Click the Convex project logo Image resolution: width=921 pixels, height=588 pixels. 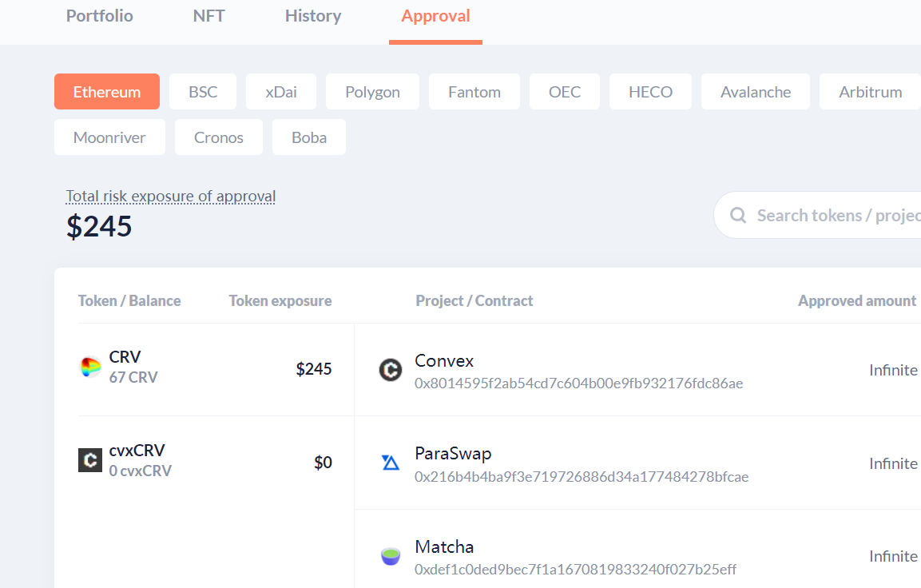pos(391,370)
